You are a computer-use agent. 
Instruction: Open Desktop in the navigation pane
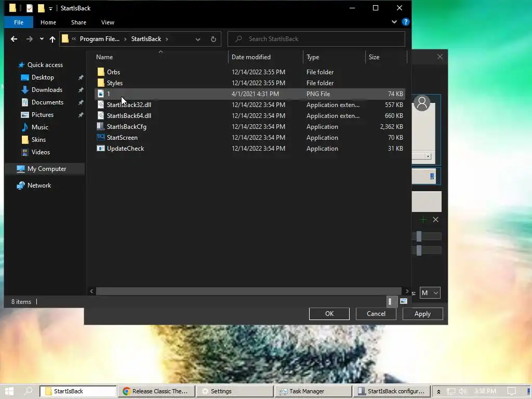click(x=43, y=77)
